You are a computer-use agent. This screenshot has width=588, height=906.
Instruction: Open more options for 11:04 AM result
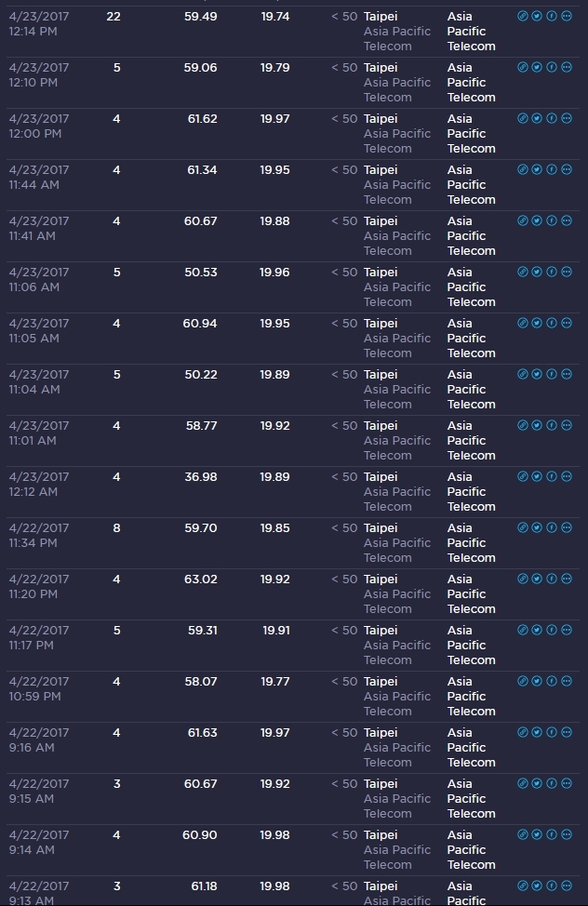567,374
